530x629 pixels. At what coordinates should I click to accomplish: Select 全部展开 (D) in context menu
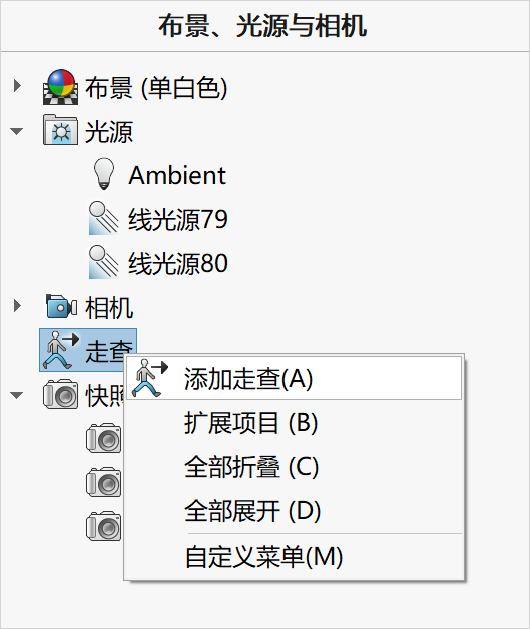pos(294,511)
